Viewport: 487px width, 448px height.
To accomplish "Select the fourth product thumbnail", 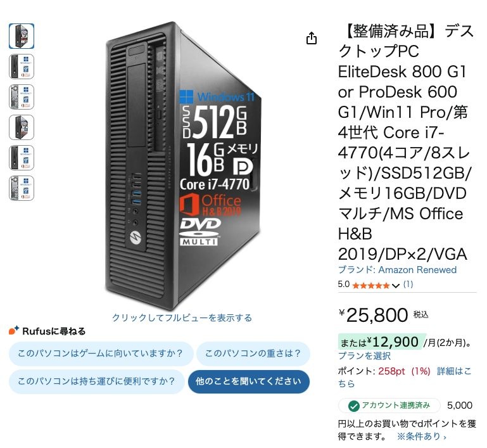I will pos(22,127).
